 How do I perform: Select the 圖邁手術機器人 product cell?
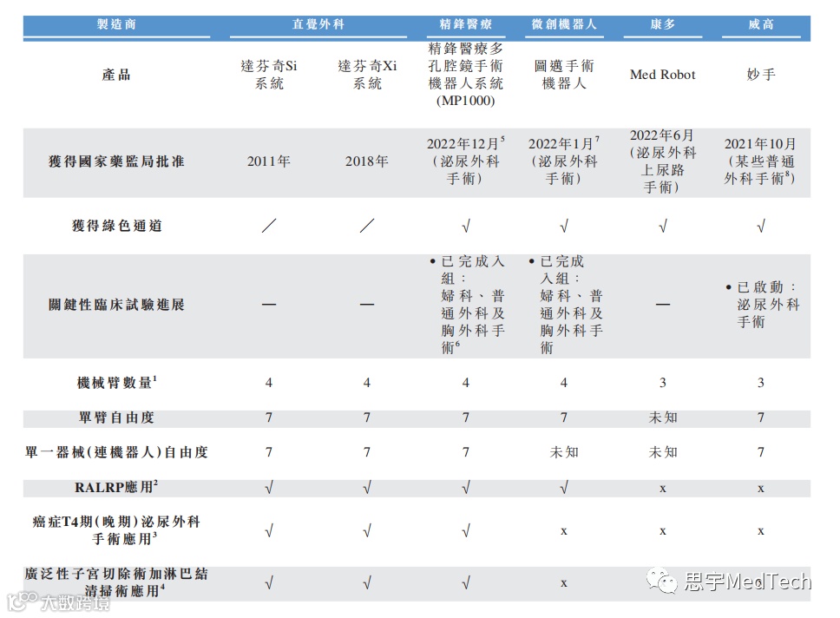(563, 75)
